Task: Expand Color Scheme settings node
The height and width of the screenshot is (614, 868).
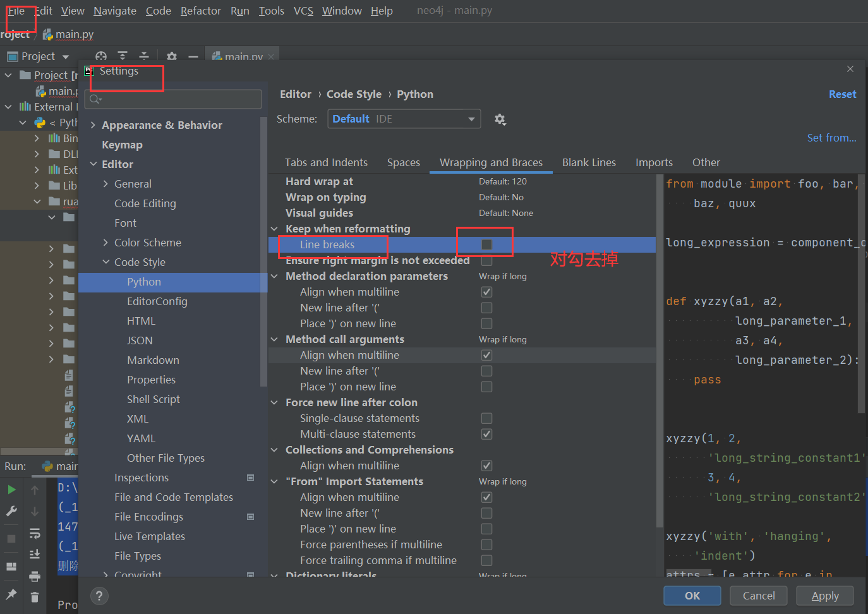Action: pos(105,243)
